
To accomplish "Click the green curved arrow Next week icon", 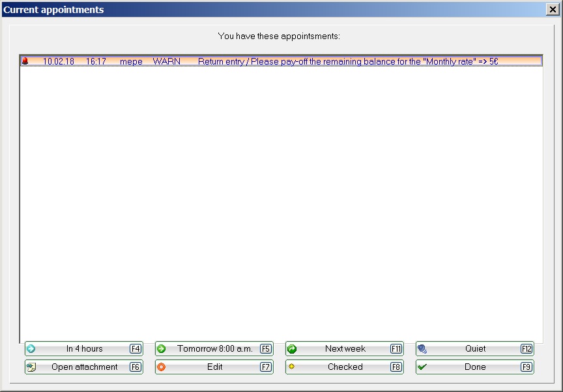I will [x=292, y=349].
